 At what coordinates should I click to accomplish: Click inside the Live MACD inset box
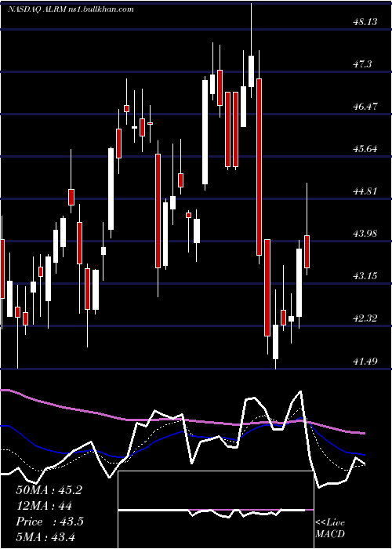click(216, 510)
